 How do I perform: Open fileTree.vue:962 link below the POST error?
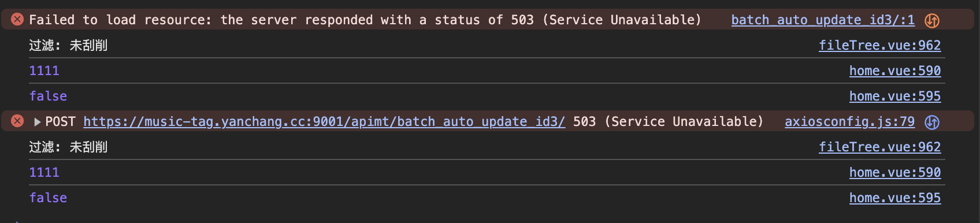coord(879,147)
